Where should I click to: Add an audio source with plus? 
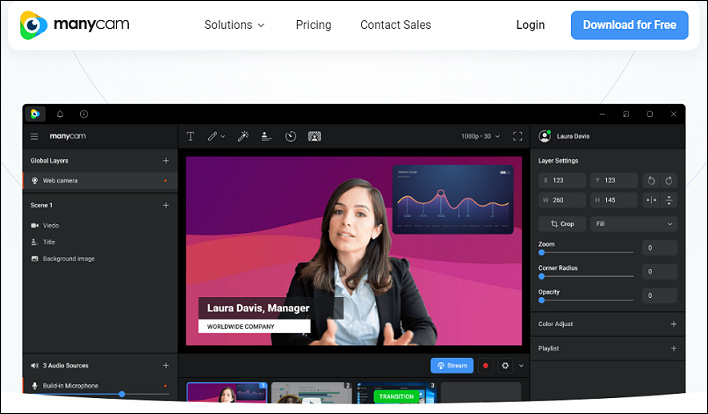pyautogui.click(x=166, y=366)
